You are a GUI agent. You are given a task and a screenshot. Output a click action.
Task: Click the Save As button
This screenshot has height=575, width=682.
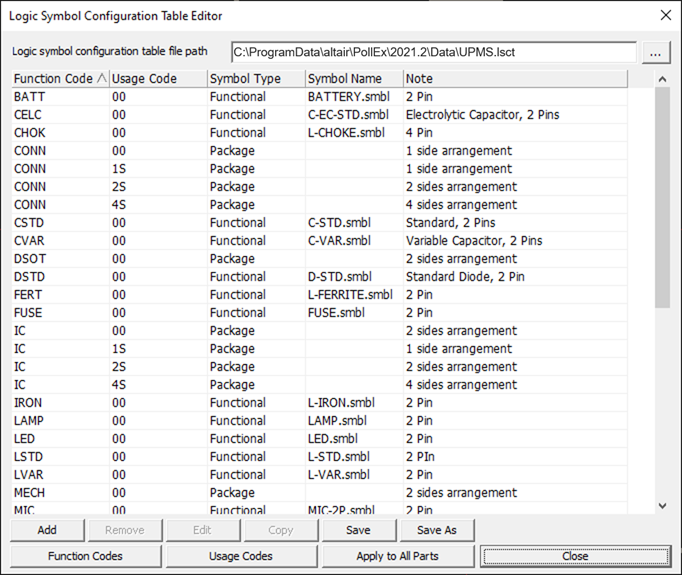pyautogui.click(x=436, y=530)
